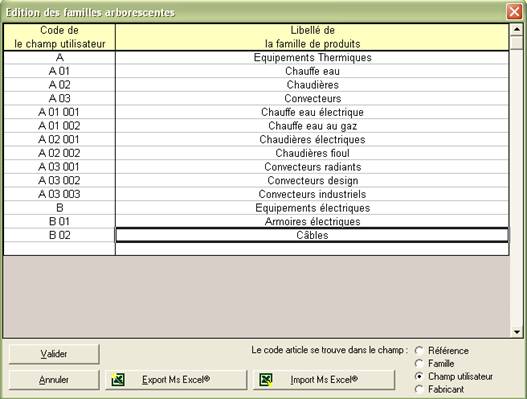Select the code cell 'A'
The height and width of the screenshot is (399, 527).
point(59,57)
